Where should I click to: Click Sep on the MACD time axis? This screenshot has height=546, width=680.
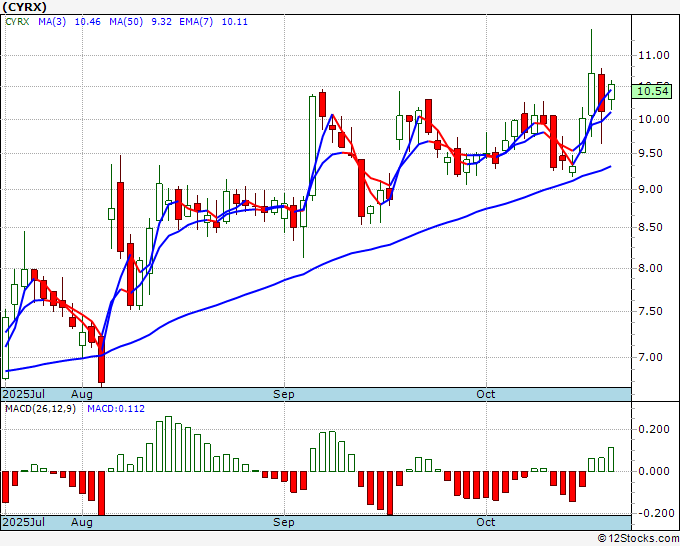point(284,522)
